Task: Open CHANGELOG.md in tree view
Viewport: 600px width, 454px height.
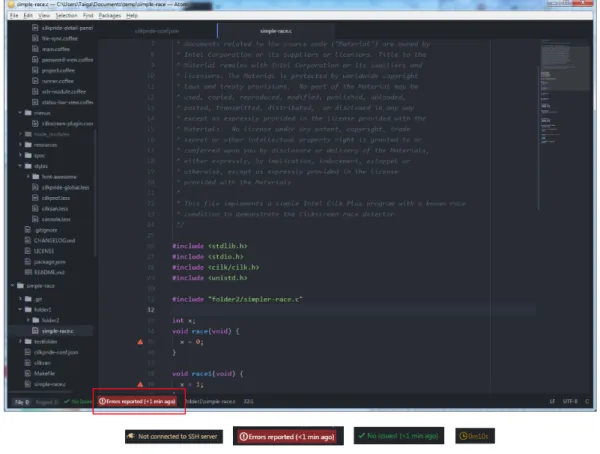Action: click(54, 240)
